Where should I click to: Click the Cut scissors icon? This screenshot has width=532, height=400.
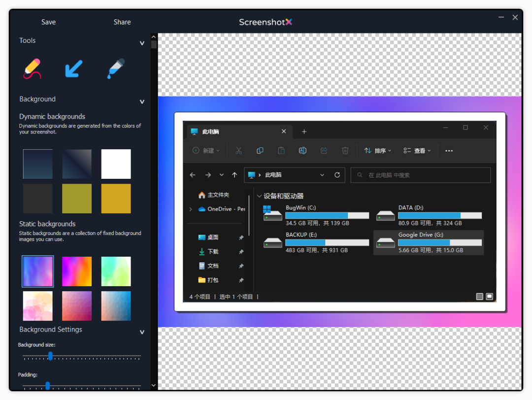tap(239, 151)
